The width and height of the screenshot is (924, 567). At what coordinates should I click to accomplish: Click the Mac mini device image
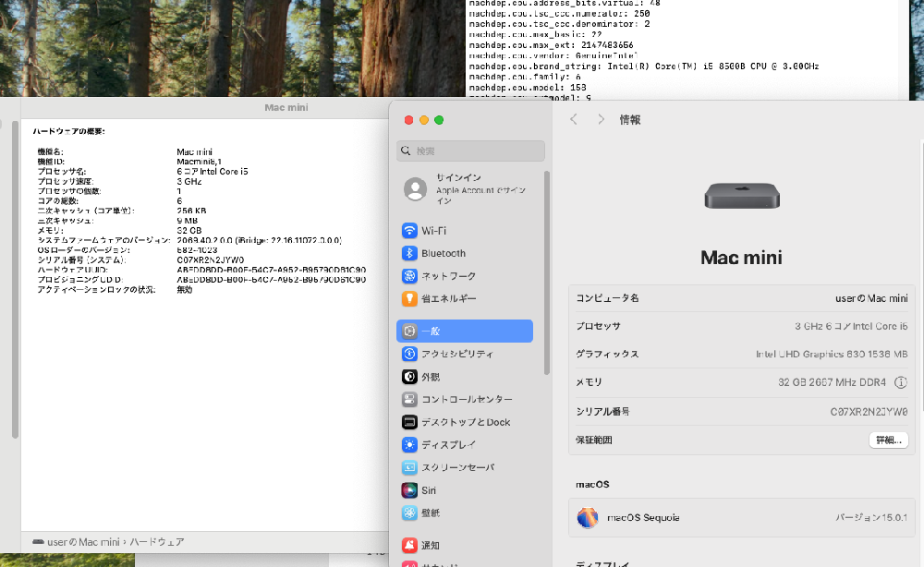pos(742,196)
